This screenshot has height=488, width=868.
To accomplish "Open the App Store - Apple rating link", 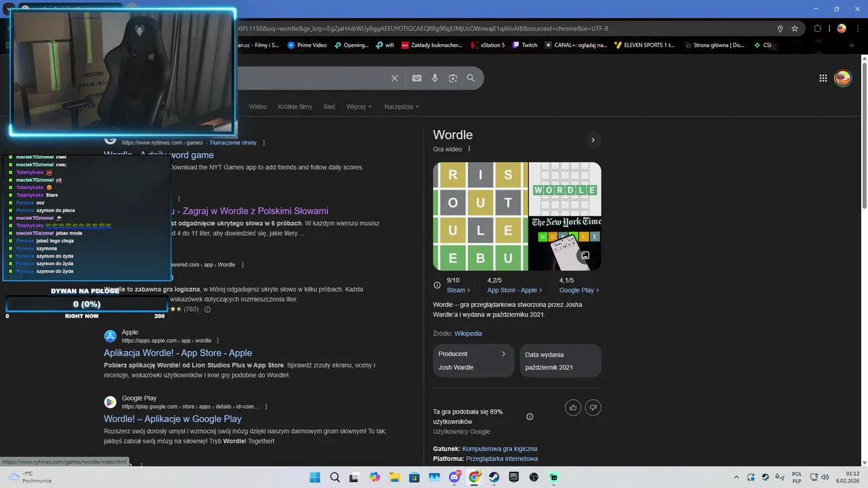I will click(515, 290).
